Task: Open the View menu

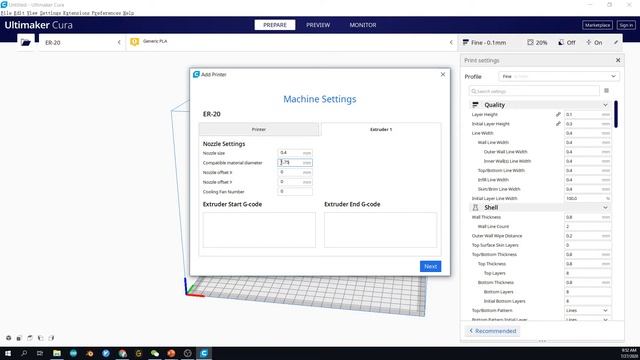Action: (x=32, y=13)
